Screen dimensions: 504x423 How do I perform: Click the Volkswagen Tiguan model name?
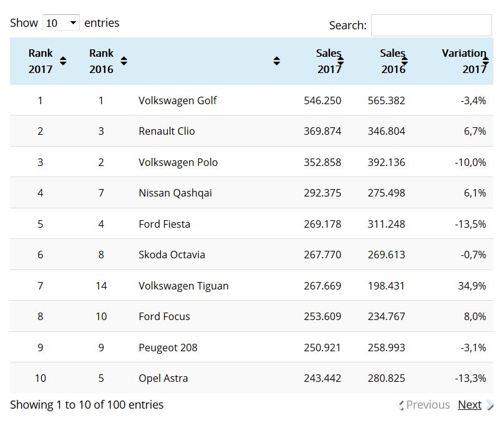[183, 286]
